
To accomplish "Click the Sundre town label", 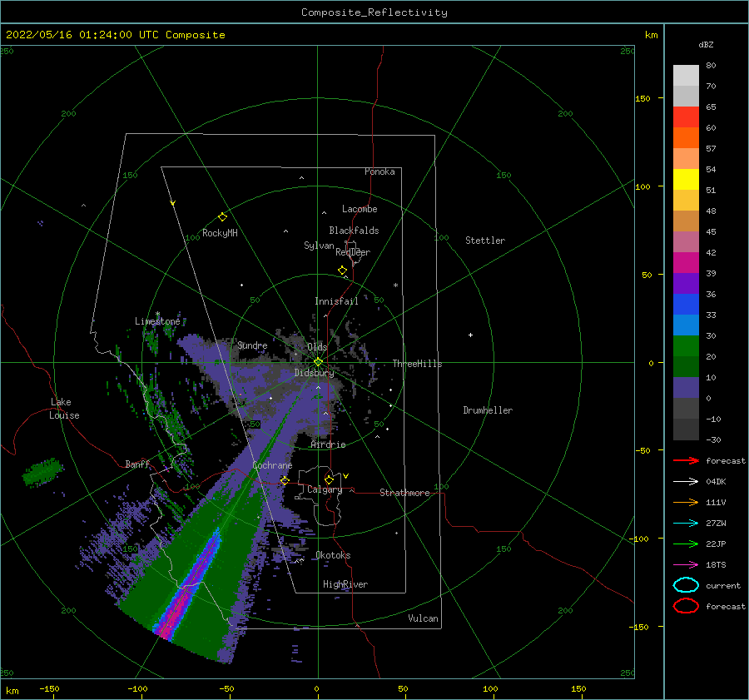I will 252,345.
